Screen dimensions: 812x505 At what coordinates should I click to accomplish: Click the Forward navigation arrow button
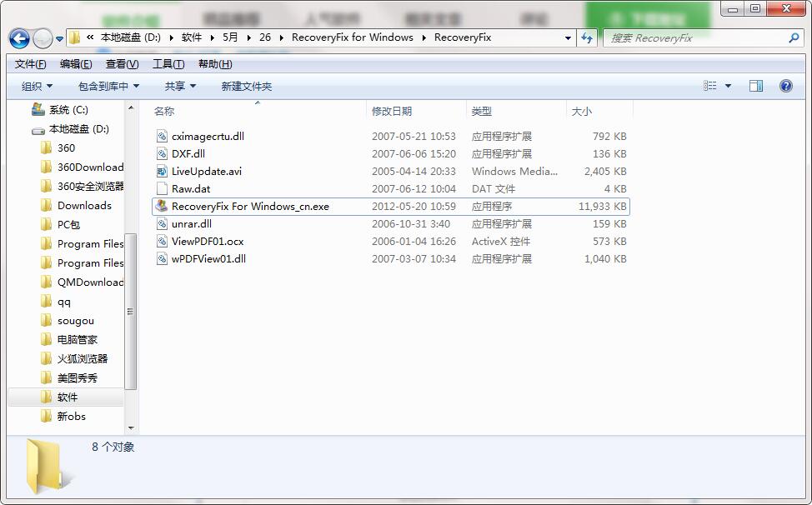43,38
